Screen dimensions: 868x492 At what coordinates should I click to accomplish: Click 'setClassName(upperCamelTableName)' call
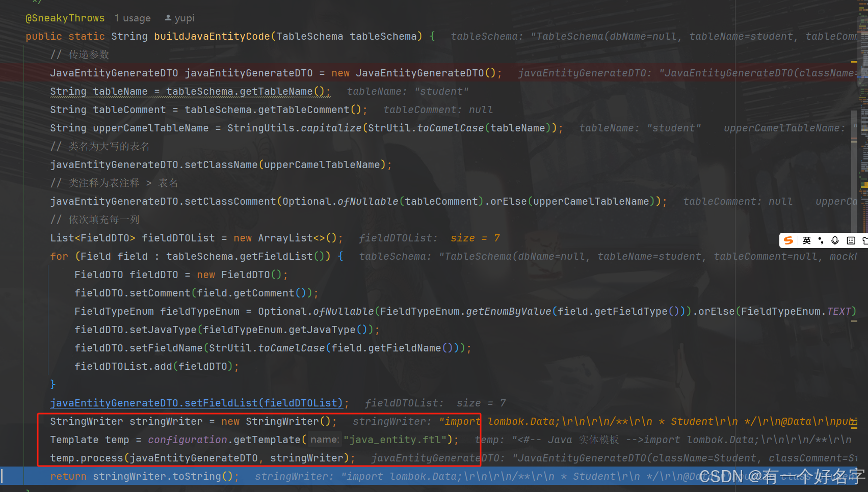285,165
